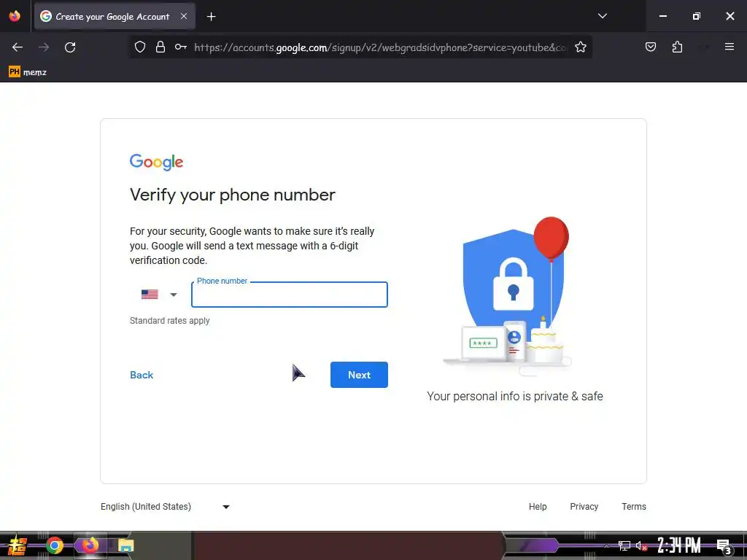Switch to Firefox in the taskbar

(x=90, y=545)
